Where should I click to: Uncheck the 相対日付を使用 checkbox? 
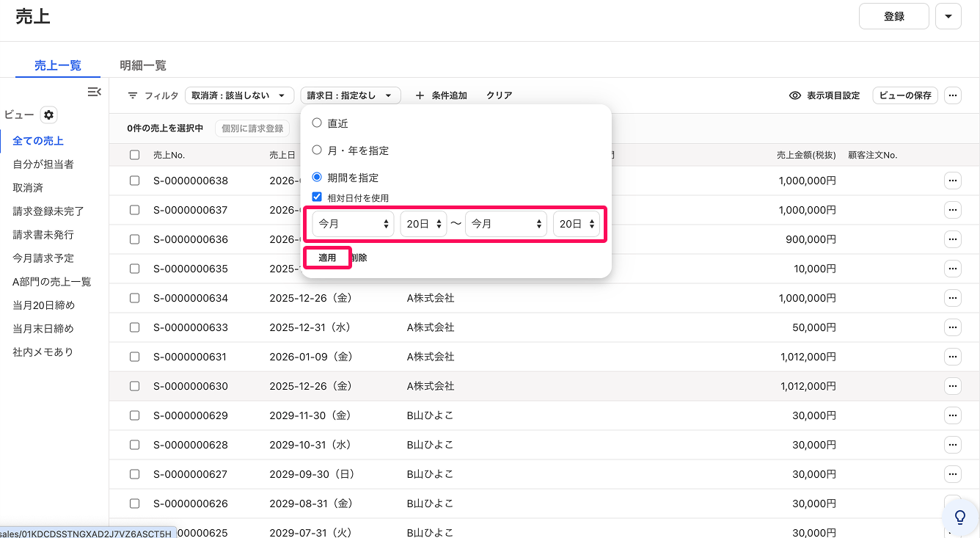pos(317,197)
